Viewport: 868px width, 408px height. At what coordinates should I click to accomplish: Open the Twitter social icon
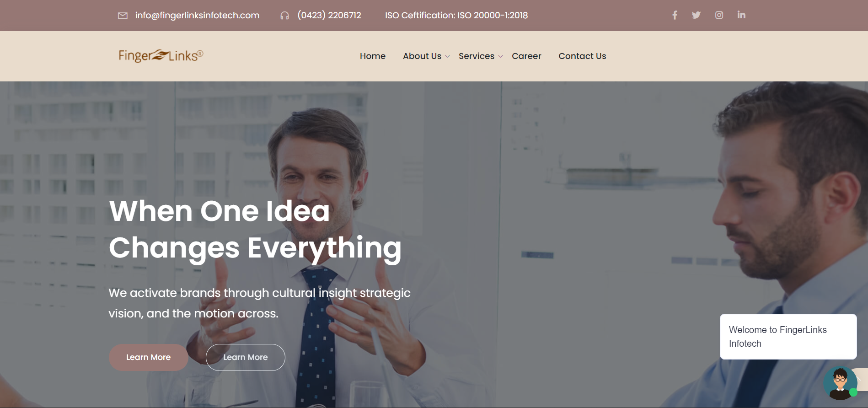click(696, 15)
